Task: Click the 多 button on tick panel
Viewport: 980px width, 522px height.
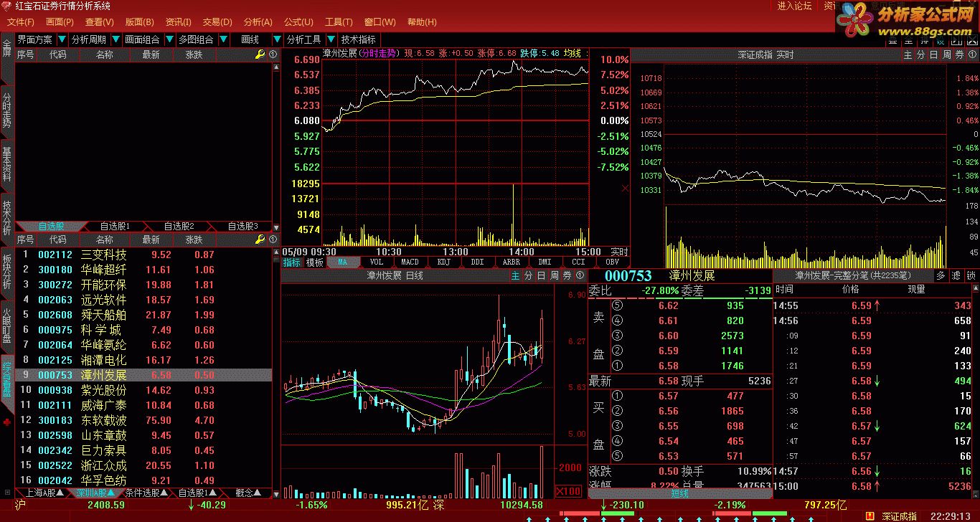Action: click(941, 275)
